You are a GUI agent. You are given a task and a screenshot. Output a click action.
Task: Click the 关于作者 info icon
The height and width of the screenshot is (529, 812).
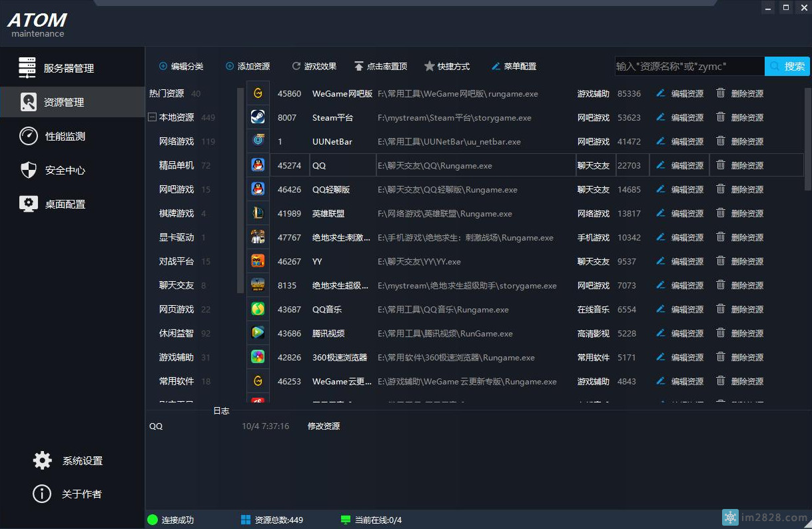point(41,494)
